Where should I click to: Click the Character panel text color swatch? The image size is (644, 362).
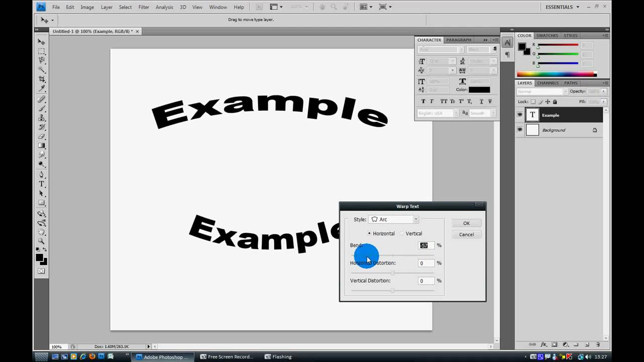click(479, 89)
